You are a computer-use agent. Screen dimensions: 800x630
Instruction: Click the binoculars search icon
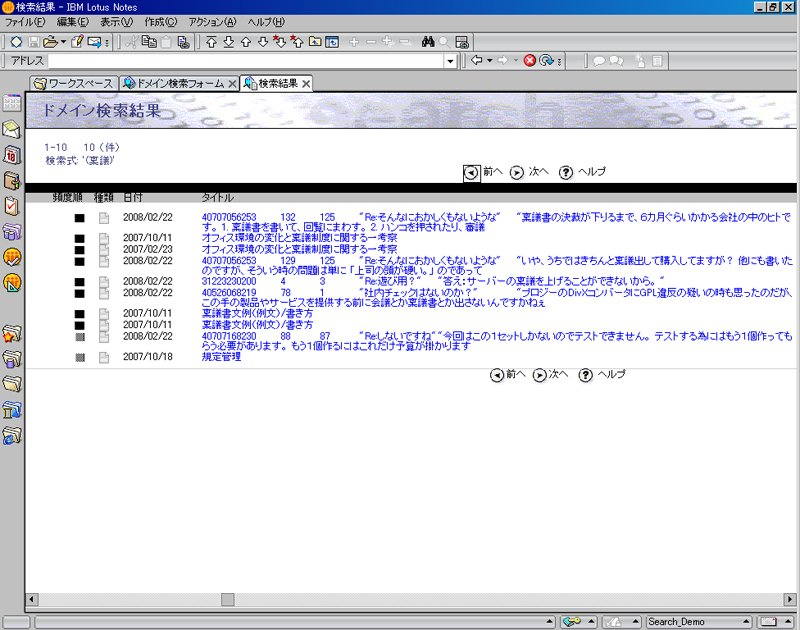[x=428, y=42]
